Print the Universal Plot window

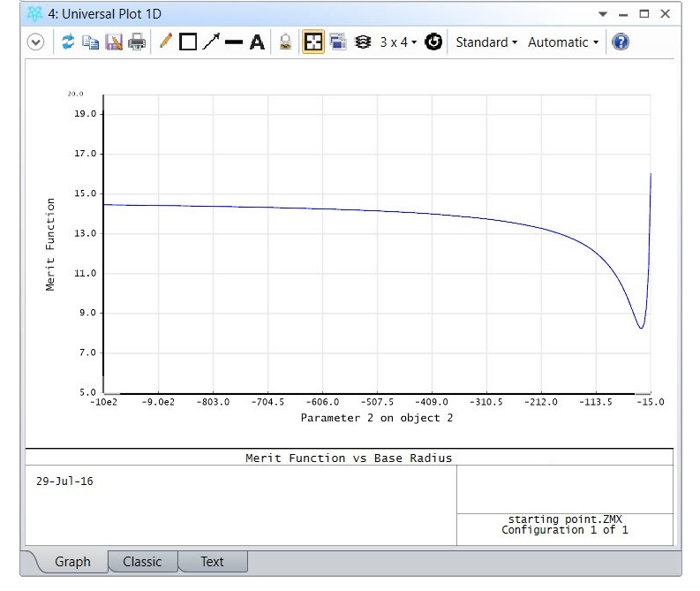click(x=137, y=42)
